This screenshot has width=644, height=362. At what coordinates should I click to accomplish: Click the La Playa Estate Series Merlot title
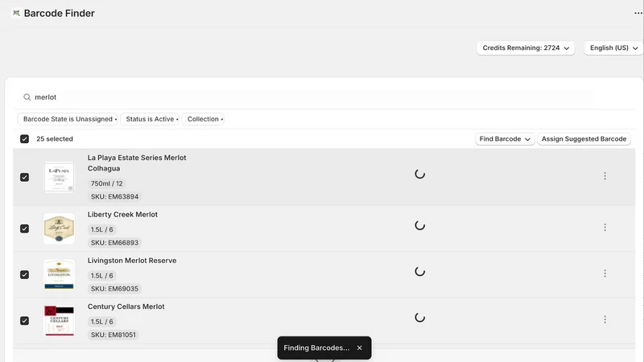(137, 163)
